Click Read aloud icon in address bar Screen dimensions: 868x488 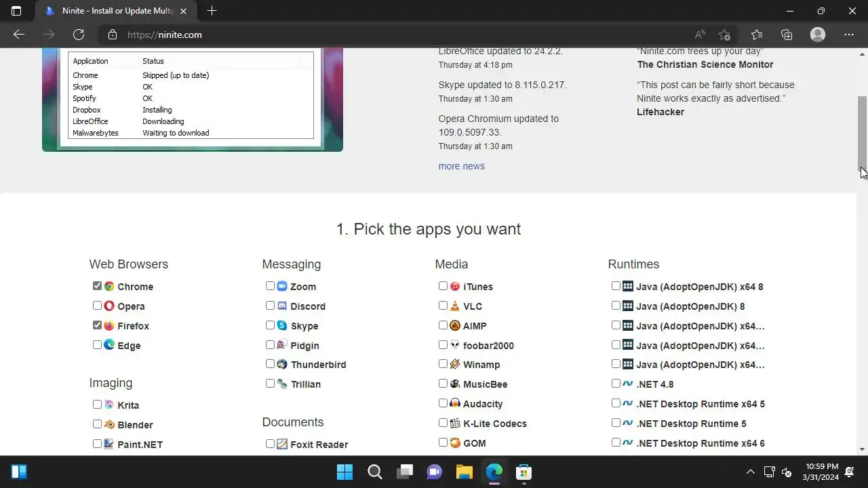[x=700, y=35]
